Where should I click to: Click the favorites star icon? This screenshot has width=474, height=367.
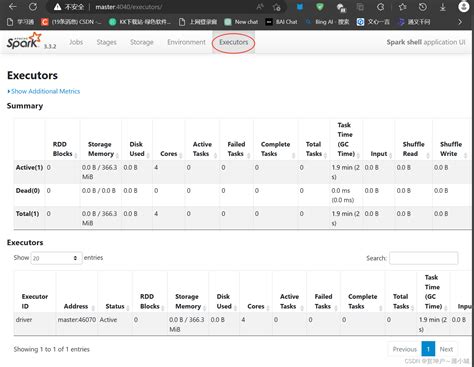[x=403, y=7]
